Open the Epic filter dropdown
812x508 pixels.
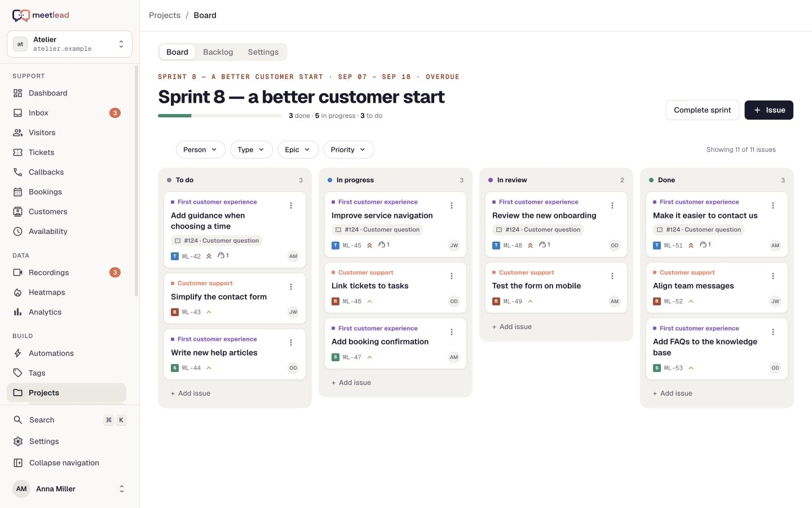click(298, 150)
